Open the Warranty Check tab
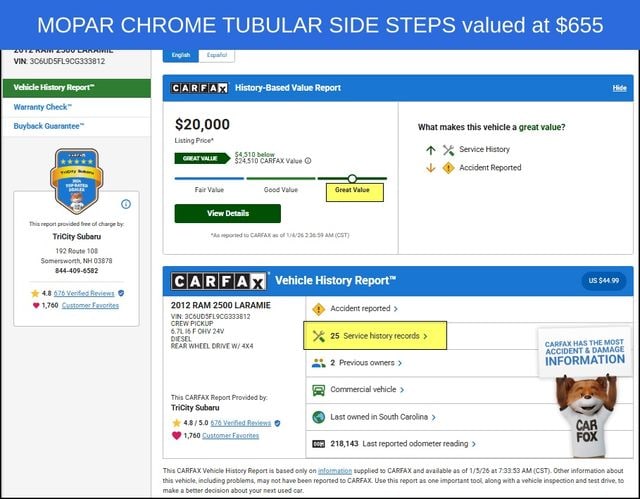The width and height of the screenshot is (640, 499). 43,107
